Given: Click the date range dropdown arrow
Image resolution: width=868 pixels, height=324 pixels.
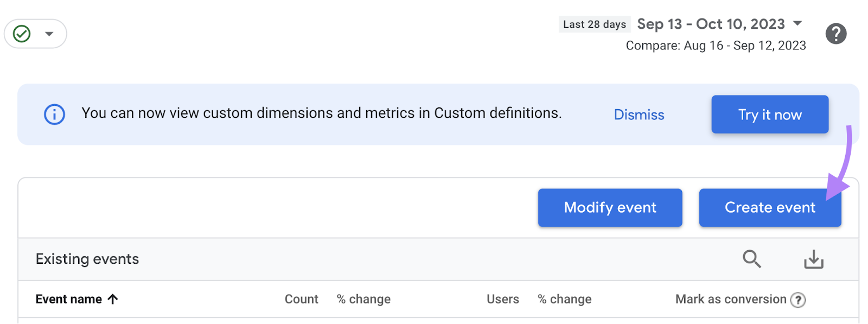Looking at the screenshot, I should (x=797, y=23).
